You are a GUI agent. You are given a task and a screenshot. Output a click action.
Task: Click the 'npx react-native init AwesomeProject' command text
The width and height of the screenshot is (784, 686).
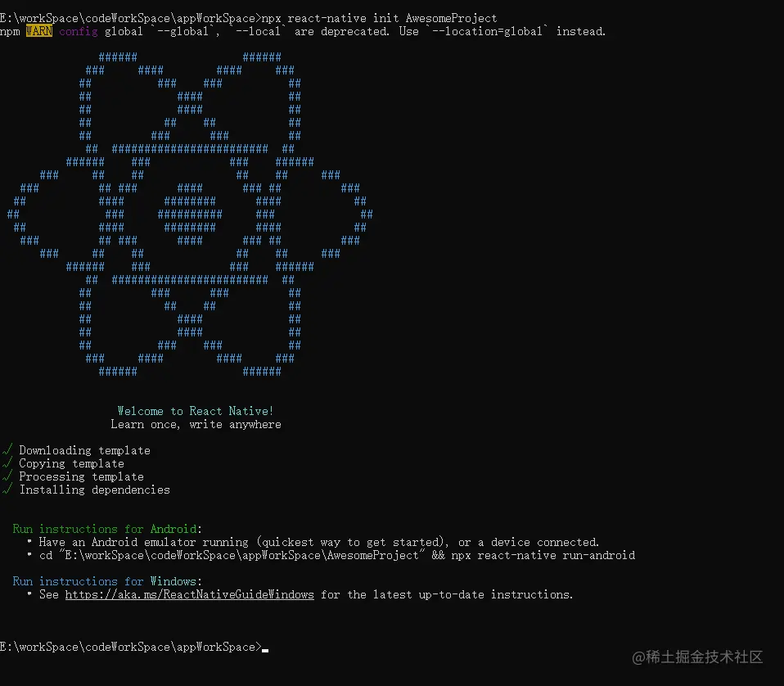pos(380,19)
